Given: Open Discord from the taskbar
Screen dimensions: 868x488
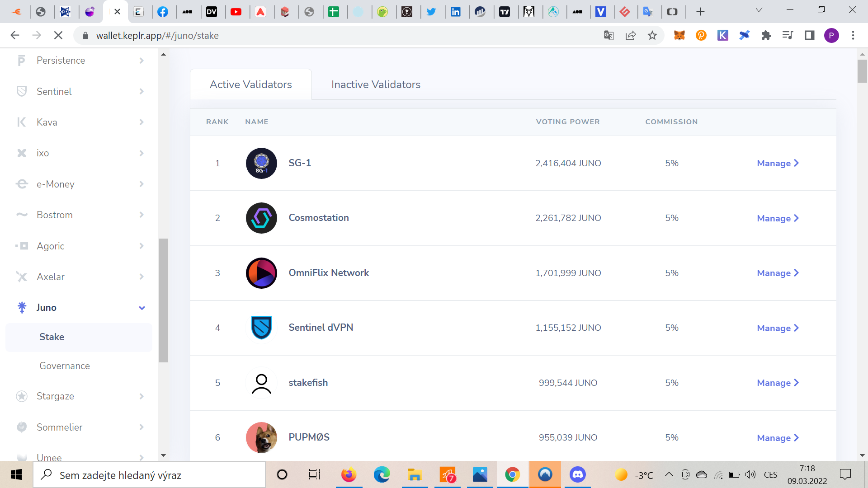Looking at the screenshot, I should tap(577, 474).
